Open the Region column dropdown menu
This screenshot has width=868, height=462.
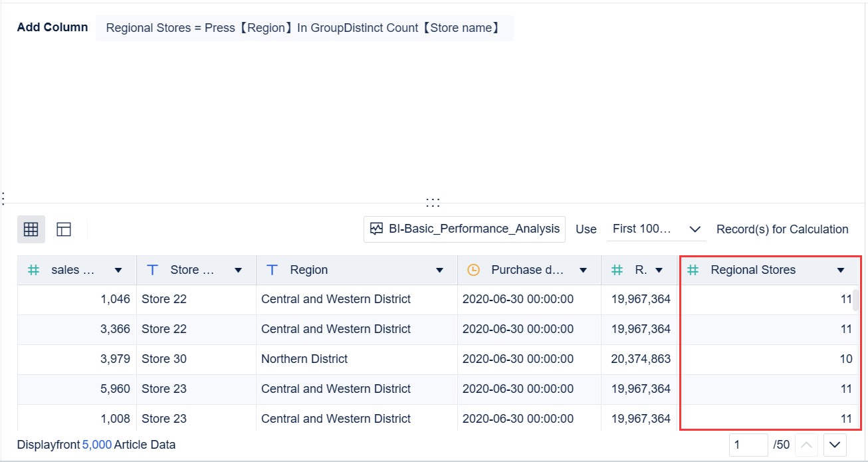tap(439, 270)
